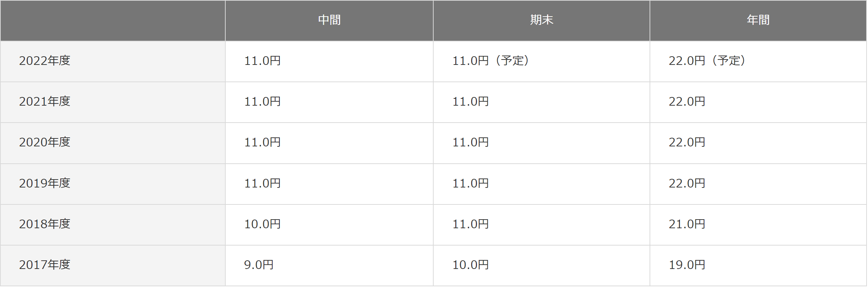Click the 11.0円 interim cell for 2022年度
868x287 pixels.
coord(329,61)
